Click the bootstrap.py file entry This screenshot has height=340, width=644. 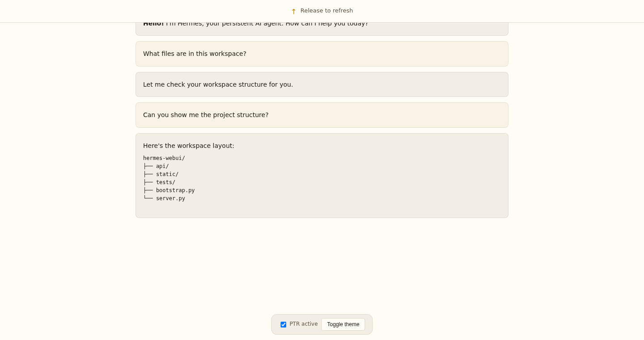175,190
